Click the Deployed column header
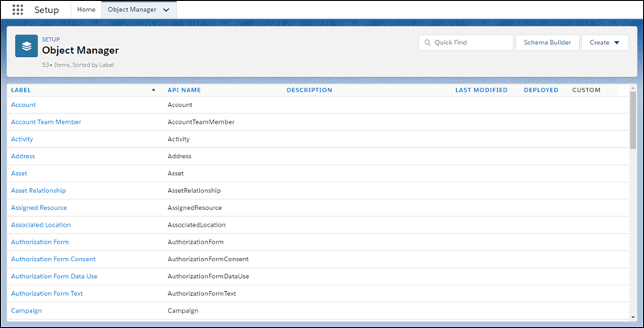The image size is (644, 328). click(540, 90)
